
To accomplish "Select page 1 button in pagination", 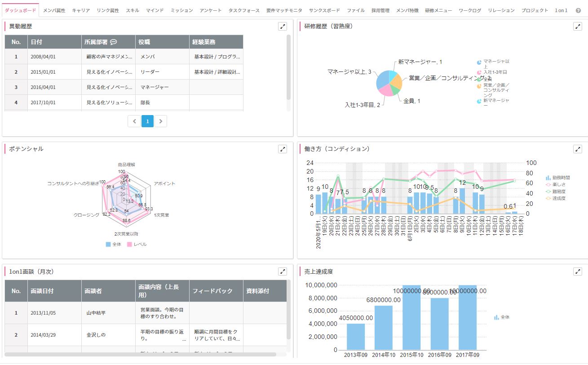I will pyautogui.click(x=147, y=121).
